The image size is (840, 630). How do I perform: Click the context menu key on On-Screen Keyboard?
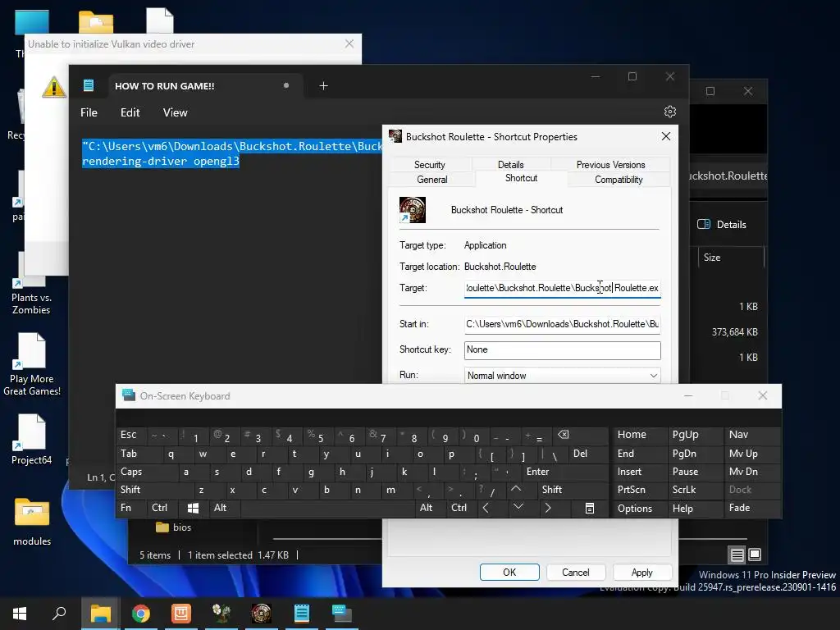click(x=589, y=508)
